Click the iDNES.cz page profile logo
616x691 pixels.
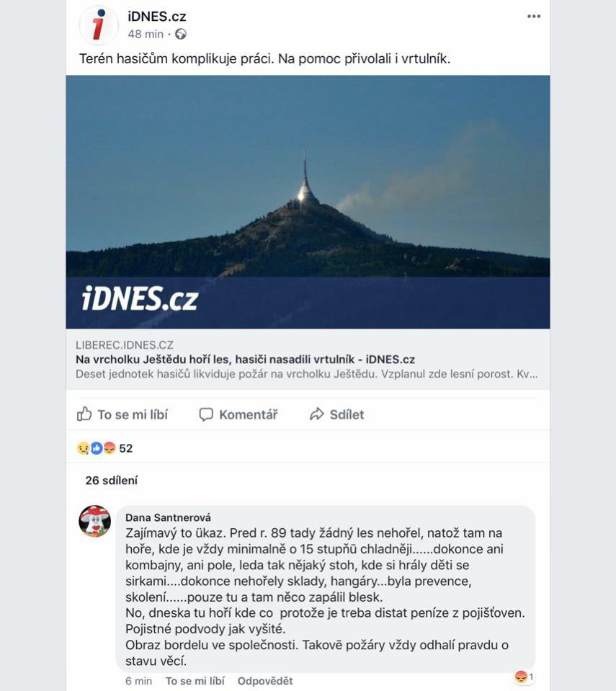(x=99, y=25)
